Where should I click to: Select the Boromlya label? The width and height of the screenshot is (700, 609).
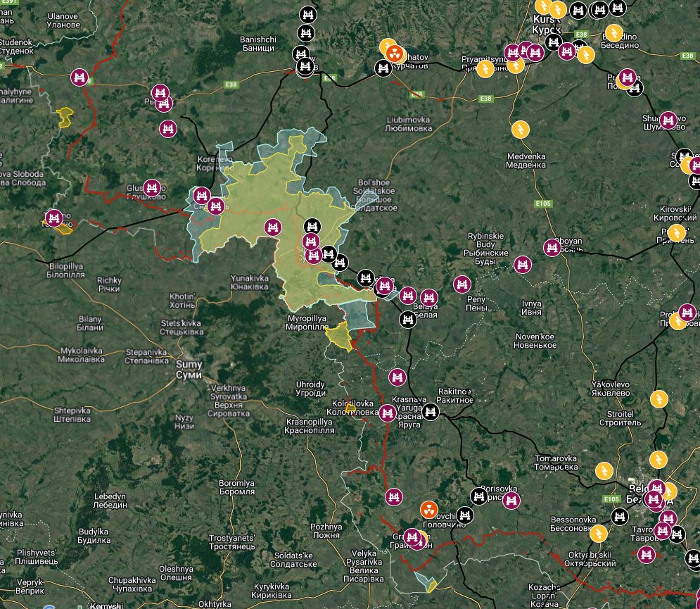coord(236,487)
